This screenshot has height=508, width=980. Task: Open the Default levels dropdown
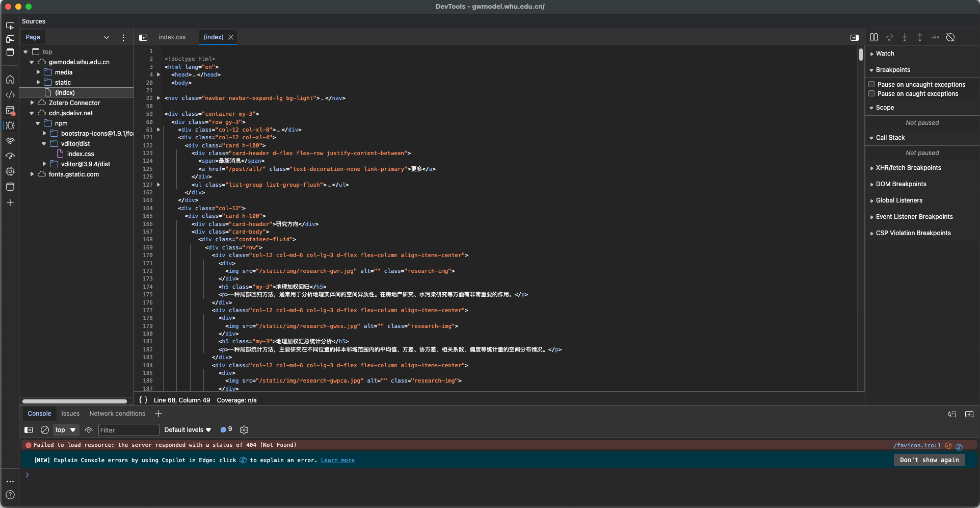[187, 430]
